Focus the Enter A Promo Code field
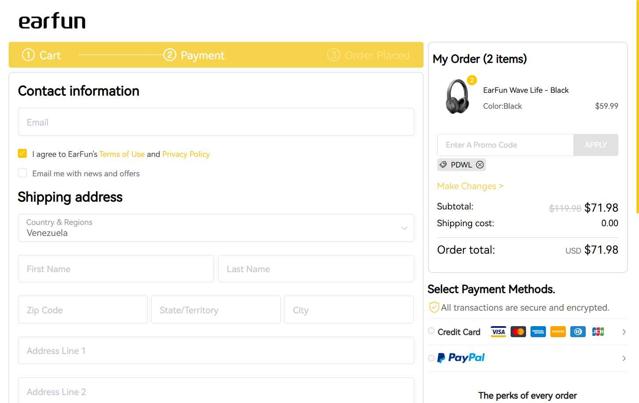The width and height of the screenshot is (639, 403). 505,145
